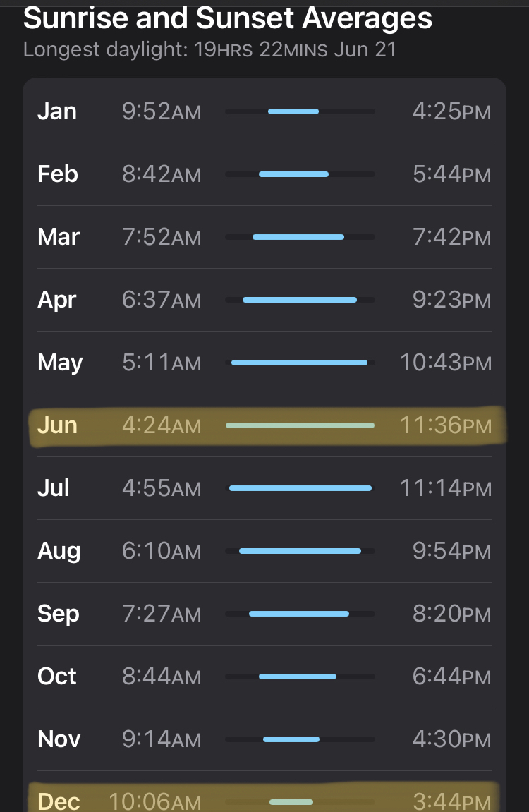
Task: Tap the Sunrise and Sunset Averages heading
Action: coord(227,18)
